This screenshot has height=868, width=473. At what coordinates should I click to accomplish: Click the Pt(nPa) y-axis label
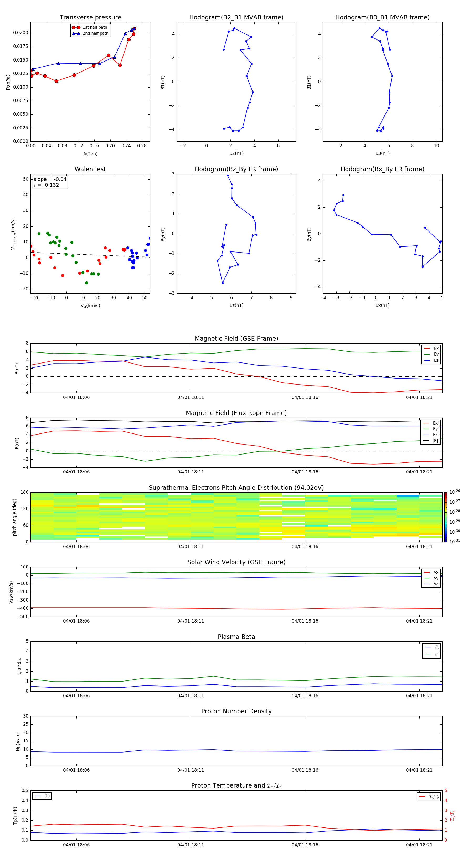click(x=8, y=82)
